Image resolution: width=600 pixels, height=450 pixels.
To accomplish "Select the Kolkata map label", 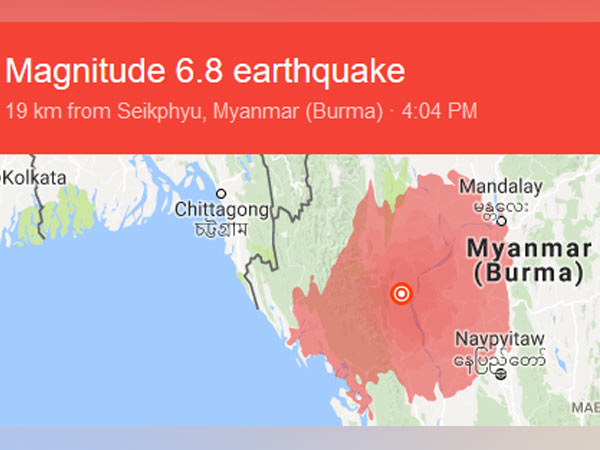I will coord(38,177).
